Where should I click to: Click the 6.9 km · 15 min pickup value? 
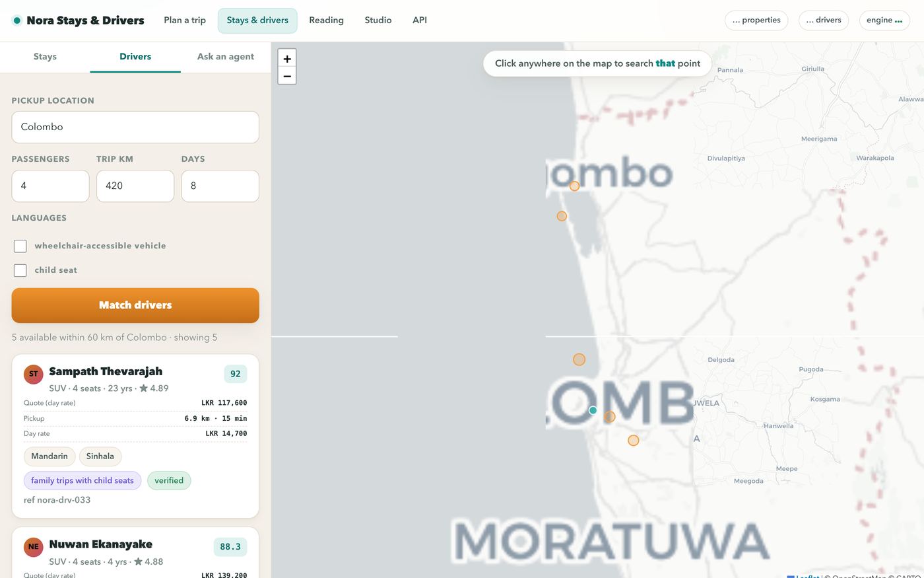pos(216,418)
